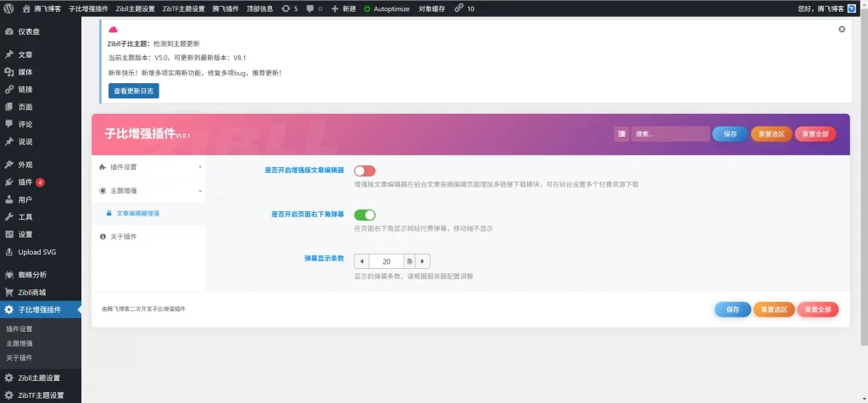
Task: Open 顶部信息 in the admin bar
Action: tap(259, 8)
